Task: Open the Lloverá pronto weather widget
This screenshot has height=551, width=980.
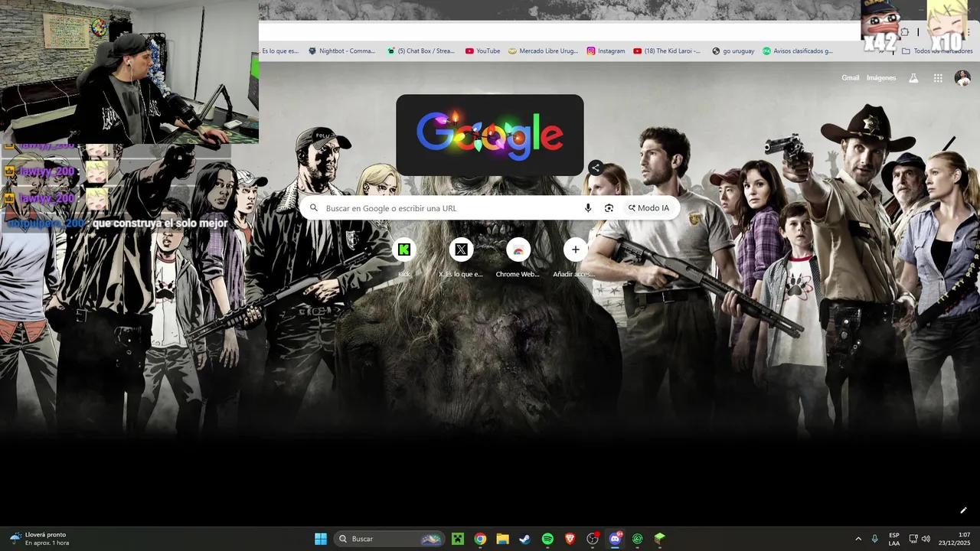Action: point(40,539)
